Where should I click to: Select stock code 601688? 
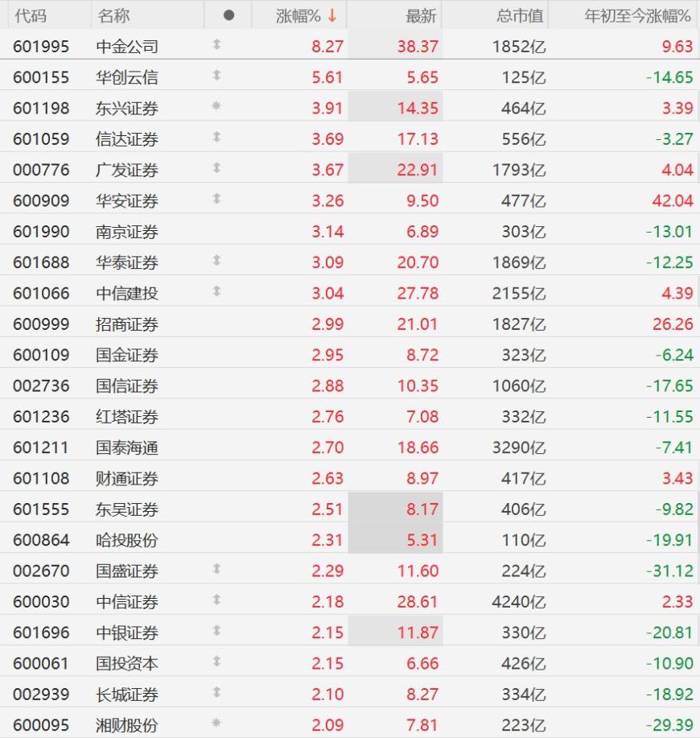[41, 262]
